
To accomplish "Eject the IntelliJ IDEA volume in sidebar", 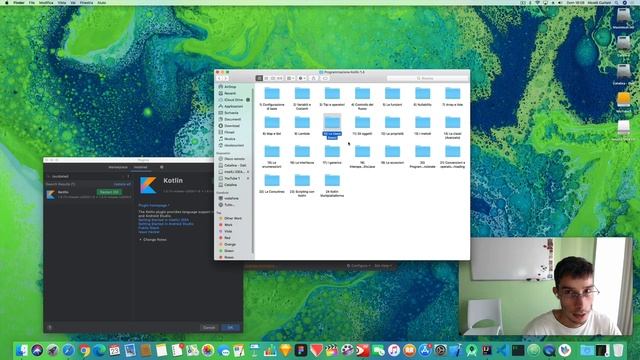I will point(248,172).
